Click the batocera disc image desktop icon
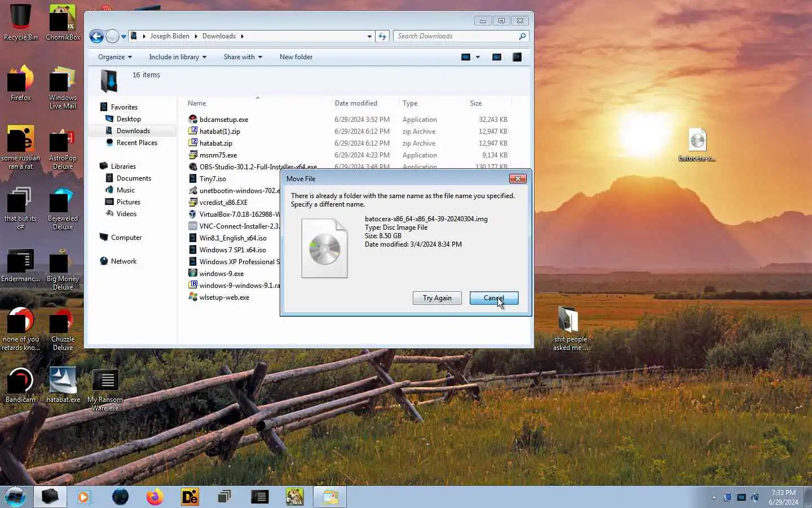Screen dimensions: 812x508 tap(698, 144)
